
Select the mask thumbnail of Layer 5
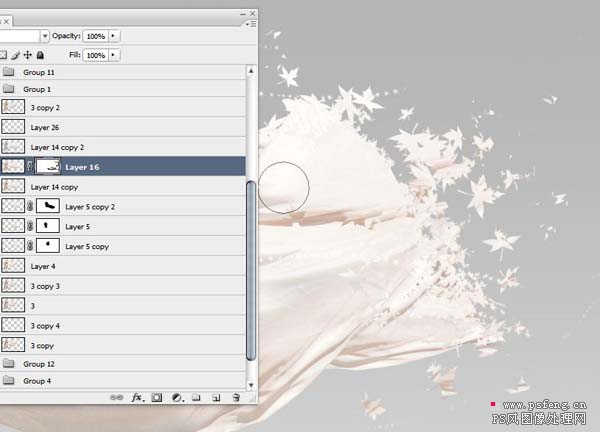[48, 226]
